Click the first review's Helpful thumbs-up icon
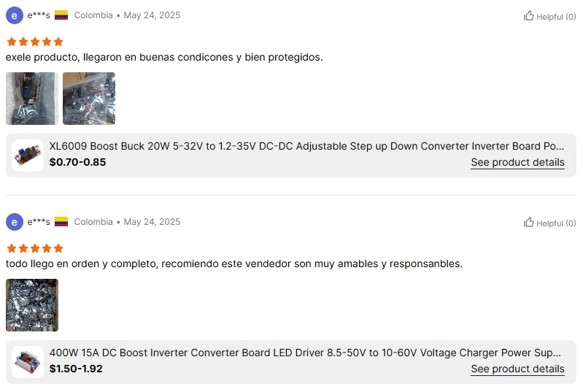The image size is (583, 392). click(x=529, y=15)
